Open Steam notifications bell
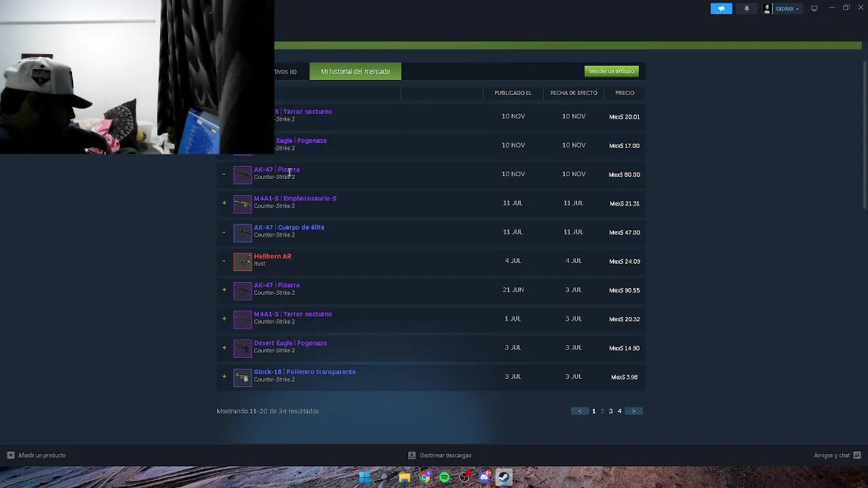 point(747,9)
